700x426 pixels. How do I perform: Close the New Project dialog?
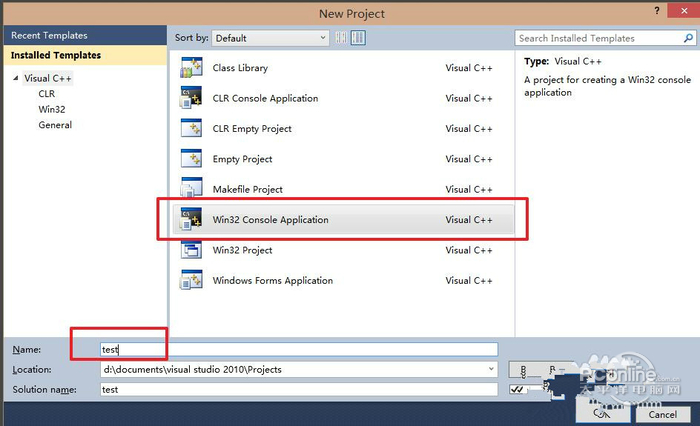(683, 11)
